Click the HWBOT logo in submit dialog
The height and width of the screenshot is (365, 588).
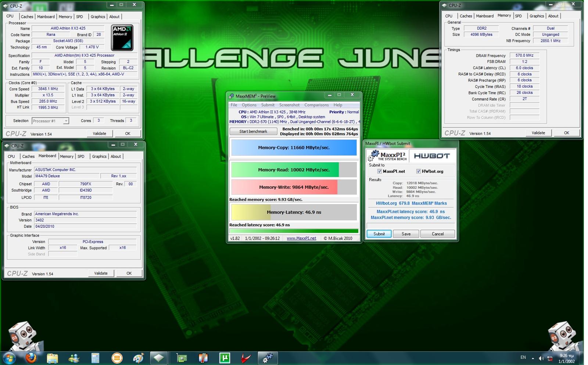pyautogui.click(x=432, y=156)
